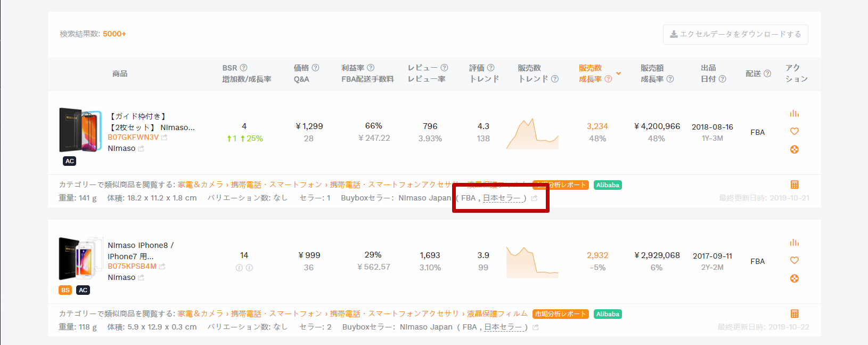Screen dimensions: 868x345
Task: Open help icon next to 販売数トレンド header
Action: click(555, 79)
